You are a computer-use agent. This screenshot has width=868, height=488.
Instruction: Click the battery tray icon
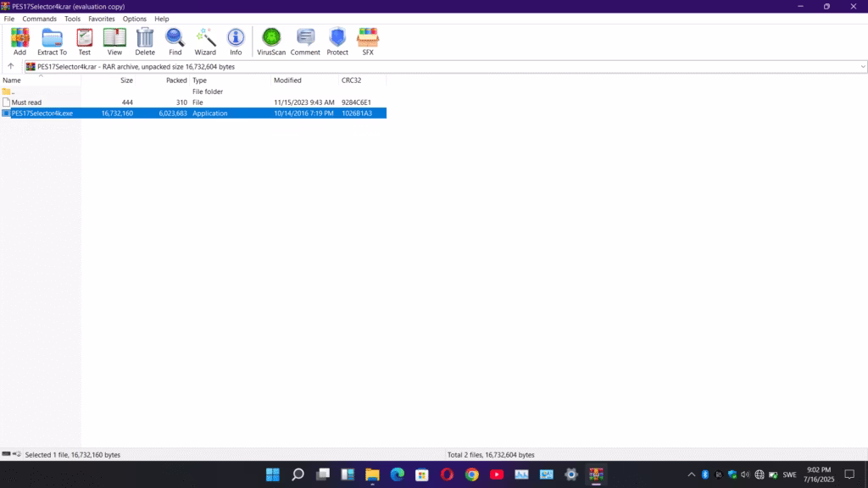[773, 474]
